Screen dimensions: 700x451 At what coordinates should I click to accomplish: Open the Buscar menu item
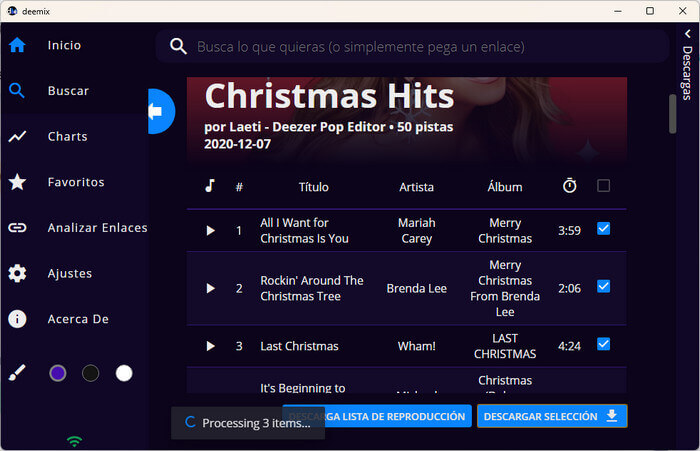(x=75, y=91)
